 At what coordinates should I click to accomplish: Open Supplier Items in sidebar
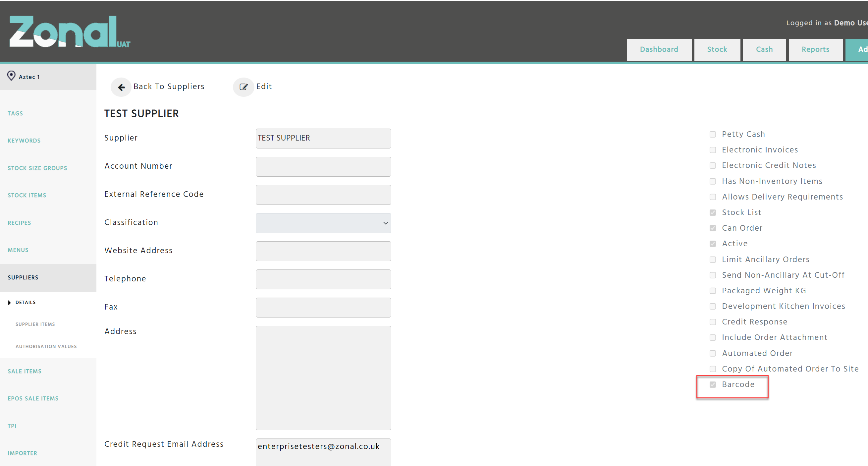coord(35,324)
